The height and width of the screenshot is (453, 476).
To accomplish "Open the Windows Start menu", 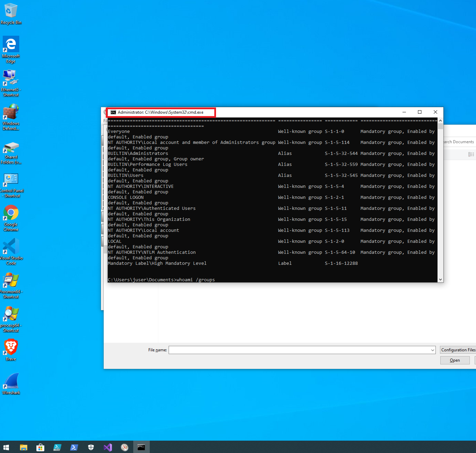I will point(6,447).
